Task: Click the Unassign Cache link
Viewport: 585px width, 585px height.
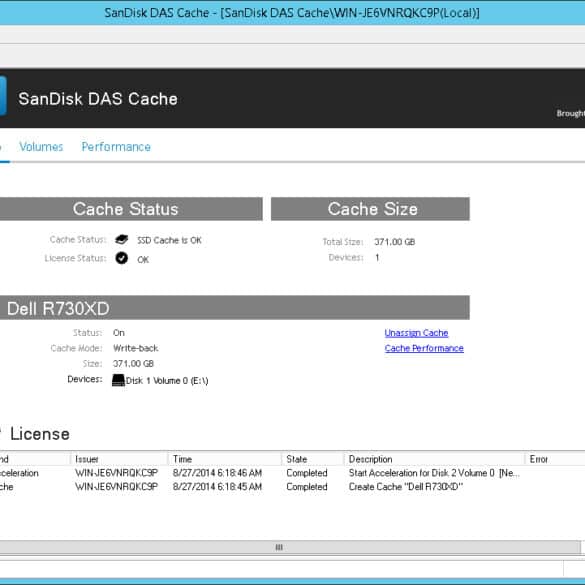Action: pos(416,333)
